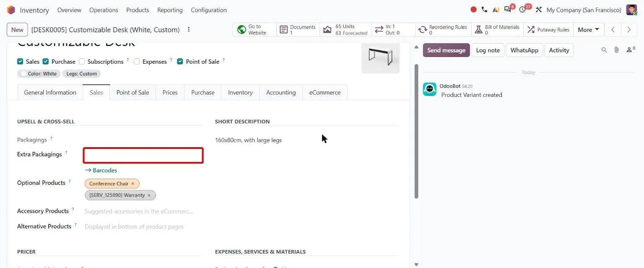Open the AI assistant icon
Viewport: 644px width, 268px height.
(496, 10)
